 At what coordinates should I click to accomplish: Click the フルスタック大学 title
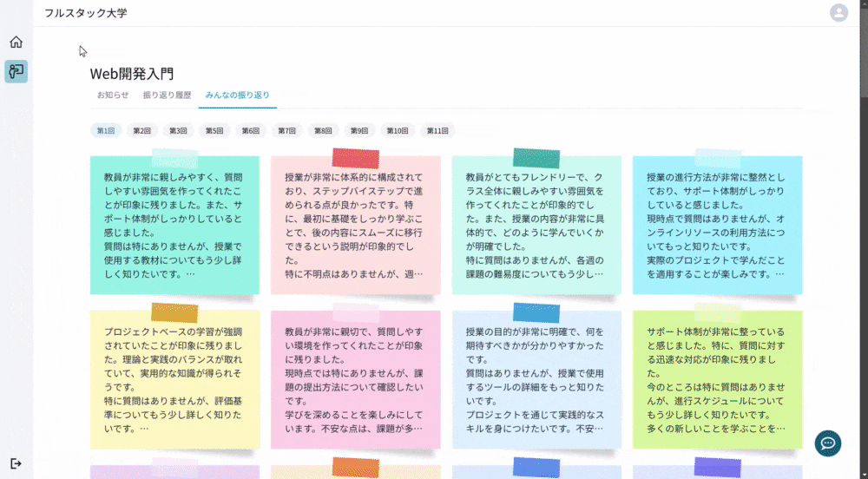click(x=86, y=13)
